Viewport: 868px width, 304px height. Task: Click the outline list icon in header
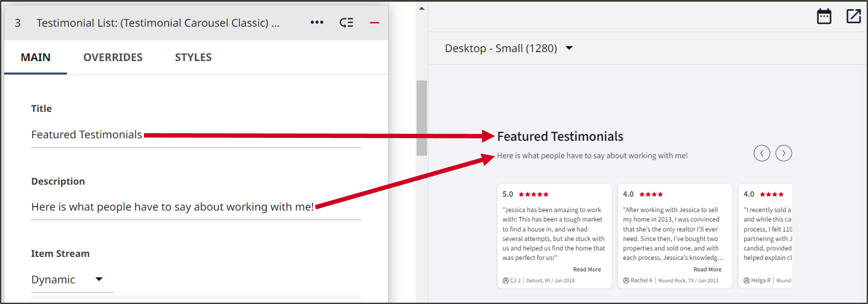pyautogui.click(x=346, y=23)
